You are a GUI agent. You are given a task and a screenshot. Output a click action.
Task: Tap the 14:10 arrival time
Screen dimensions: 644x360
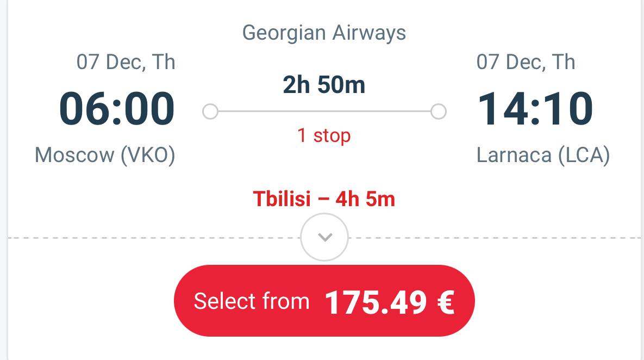click(x=535, y=109)
